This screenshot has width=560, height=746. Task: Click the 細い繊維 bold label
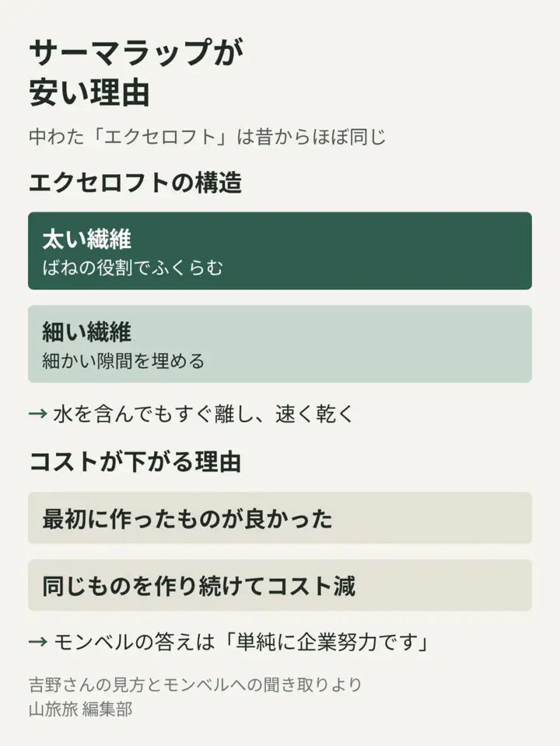pyautogui.click(x=87, y=331)
